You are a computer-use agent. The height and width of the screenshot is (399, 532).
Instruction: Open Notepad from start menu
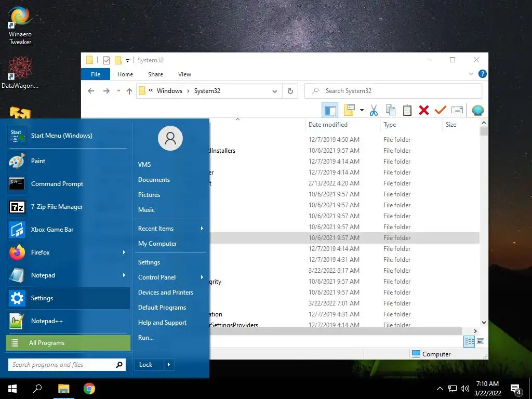coord(68,275)
